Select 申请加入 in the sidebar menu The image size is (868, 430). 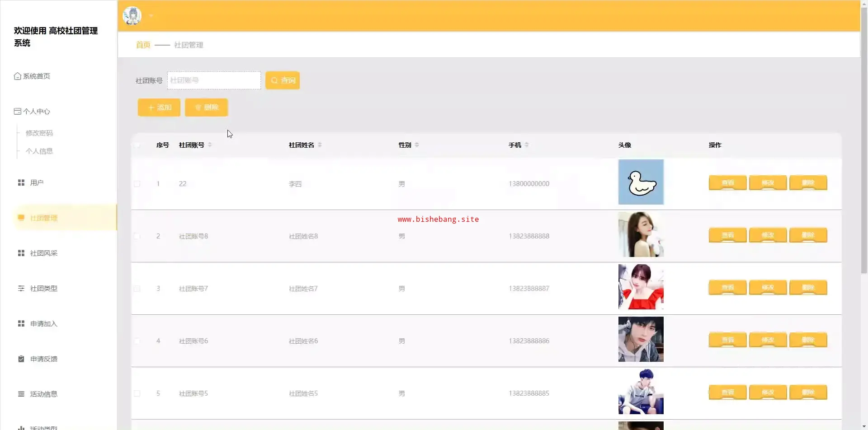coord(43,323)
